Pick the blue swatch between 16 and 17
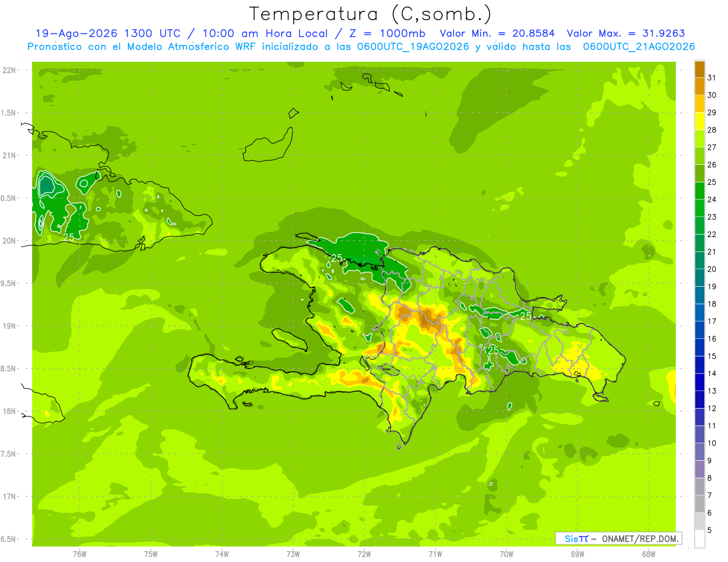The image size is (728, 562). [699, 330]
